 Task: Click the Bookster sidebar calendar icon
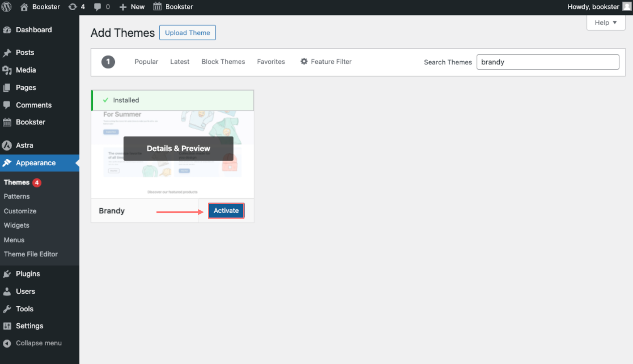click(x=7, y=122)
